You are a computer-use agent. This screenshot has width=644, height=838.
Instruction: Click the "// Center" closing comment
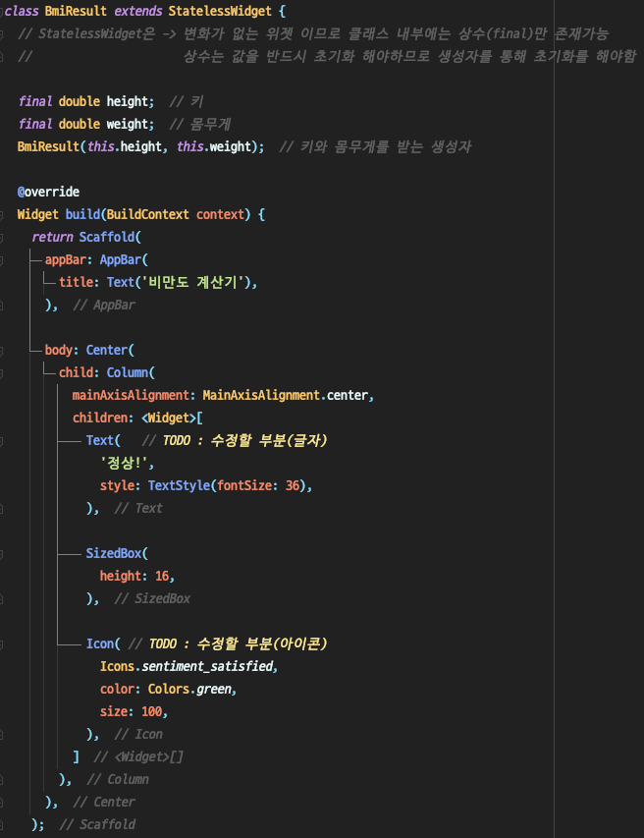(104, 801)
